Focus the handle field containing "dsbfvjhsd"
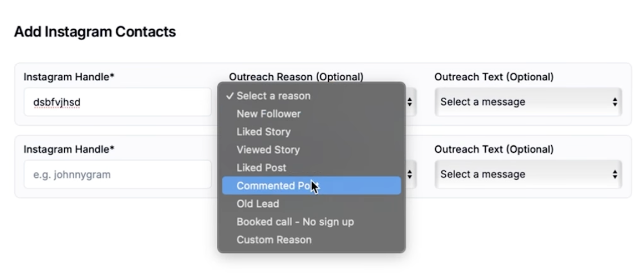644x274 pixels. [117, 102]
